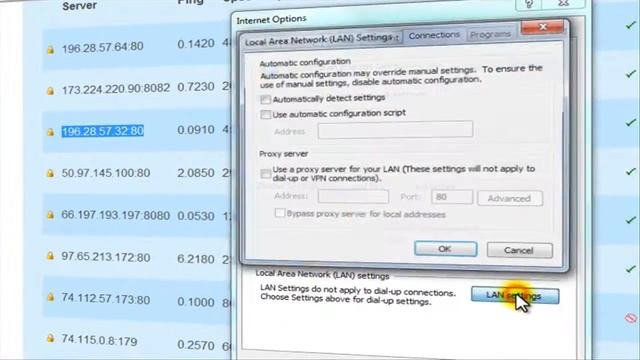Select proxy entry 196.28.57.64:80
The image size is (640, 360).
pyautogui.click(x=102, y=48)
